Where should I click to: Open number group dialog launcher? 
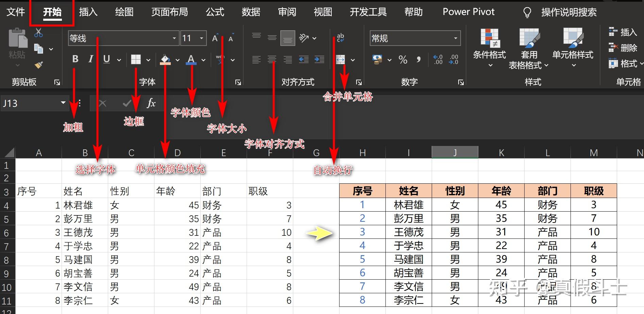[x=461, y=82]
